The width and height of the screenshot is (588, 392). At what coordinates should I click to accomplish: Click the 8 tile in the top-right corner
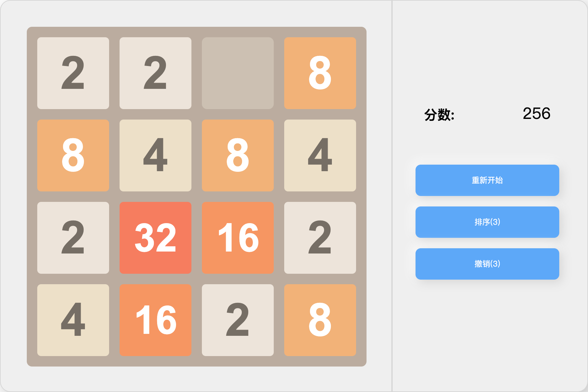320,73
